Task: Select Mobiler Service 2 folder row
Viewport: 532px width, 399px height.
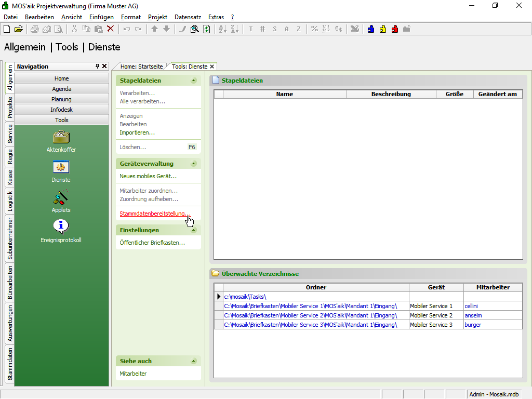Action: pyautogui.click(x=310, y=315)
